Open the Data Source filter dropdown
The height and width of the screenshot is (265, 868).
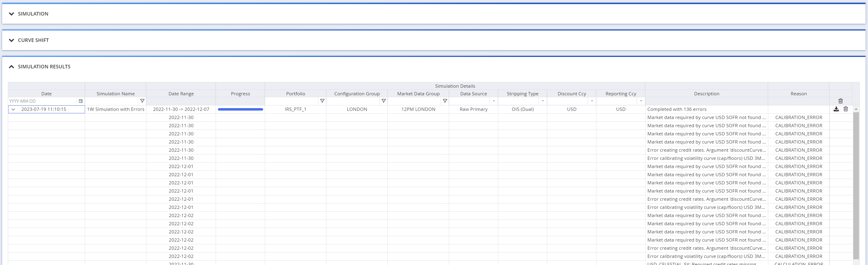(494, 101)
